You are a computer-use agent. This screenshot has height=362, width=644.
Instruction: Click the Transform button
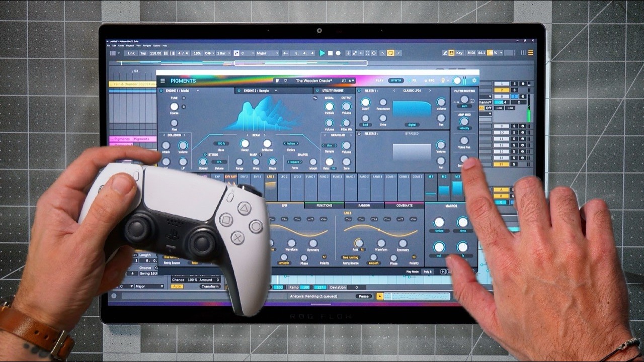pyautogui.click(x=210, y=286)
